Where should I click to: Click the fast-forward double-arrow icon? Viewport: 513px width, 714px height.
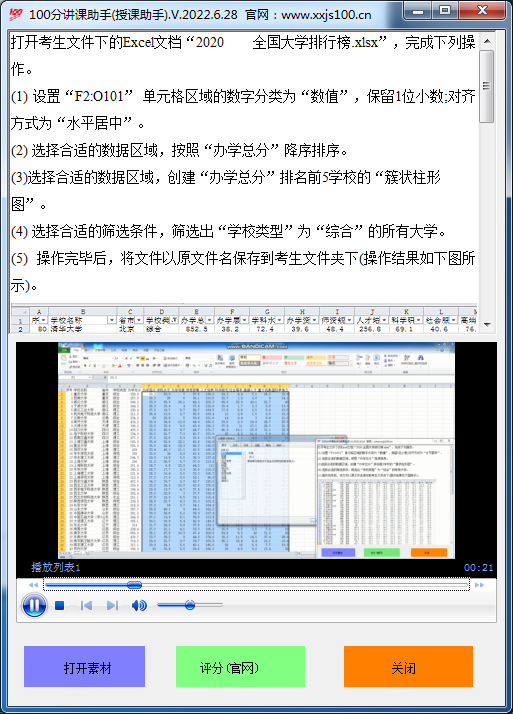point(479,585)
